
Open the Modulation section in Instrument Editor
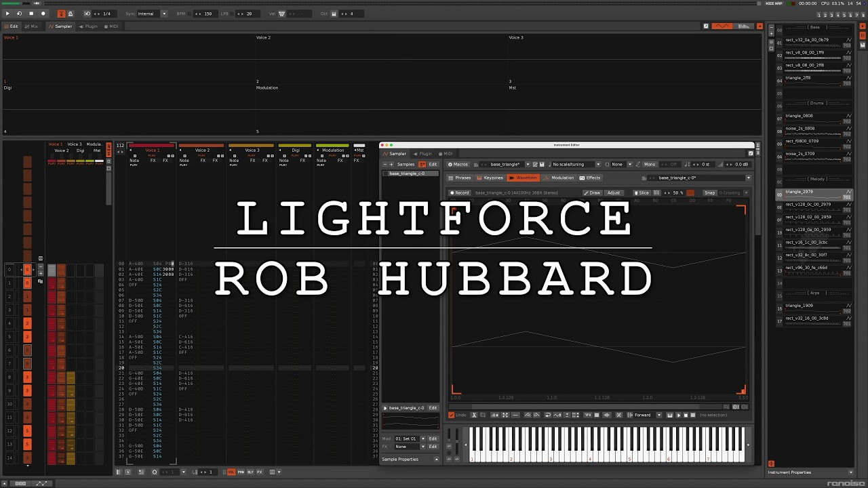pyautogui.click(x=559, y=178)
